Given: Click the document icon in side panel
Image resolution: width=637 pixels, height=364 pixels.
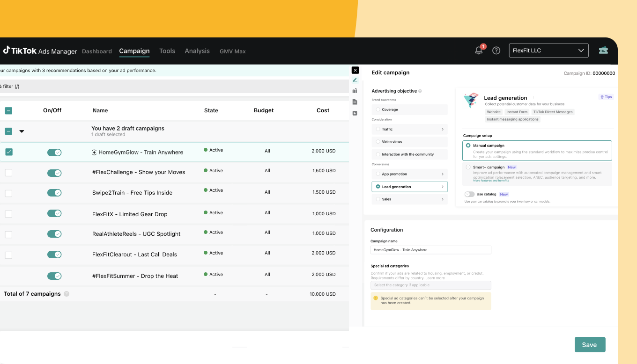Looking at the screenshot, I should point(355,102).
